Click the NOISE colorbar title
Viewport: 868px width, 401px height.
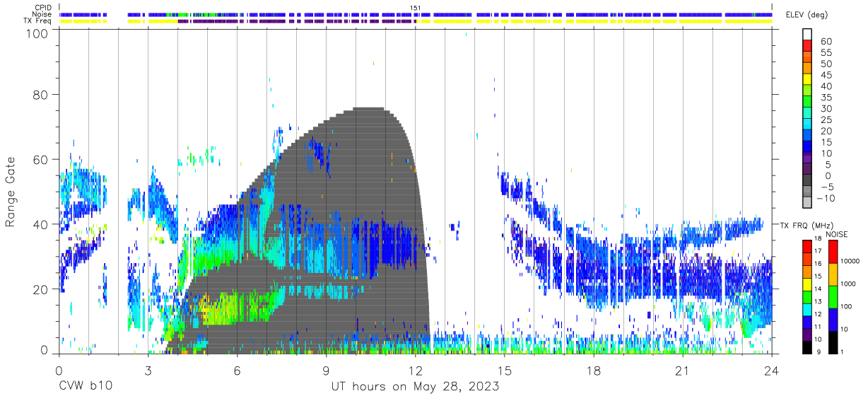[x=837, y=234]
